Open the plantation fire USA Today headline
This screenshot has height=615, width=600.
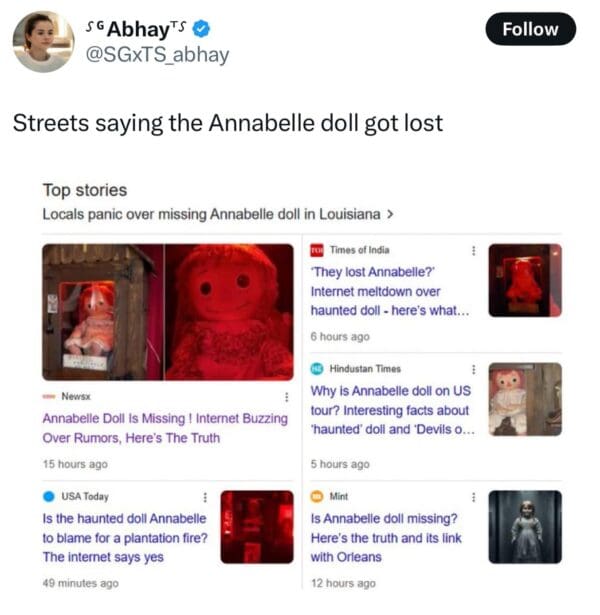[125, 538]
